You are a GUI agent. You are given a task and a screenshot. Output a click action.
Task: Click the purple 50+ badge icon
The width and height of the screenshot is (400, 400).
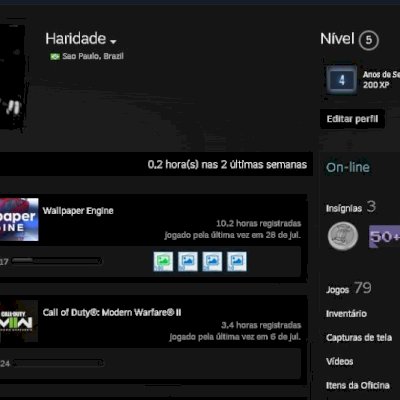tap(384, 236)
